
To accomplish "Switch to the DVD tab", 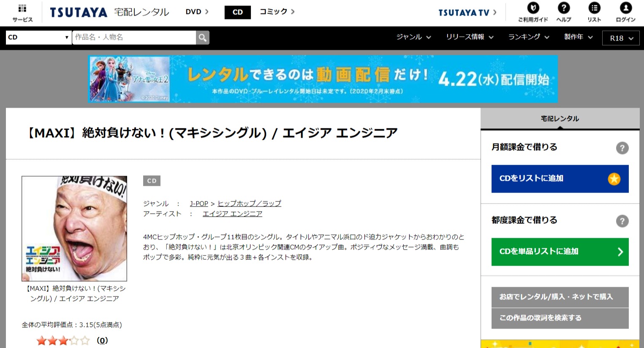I will click(197, 12).
